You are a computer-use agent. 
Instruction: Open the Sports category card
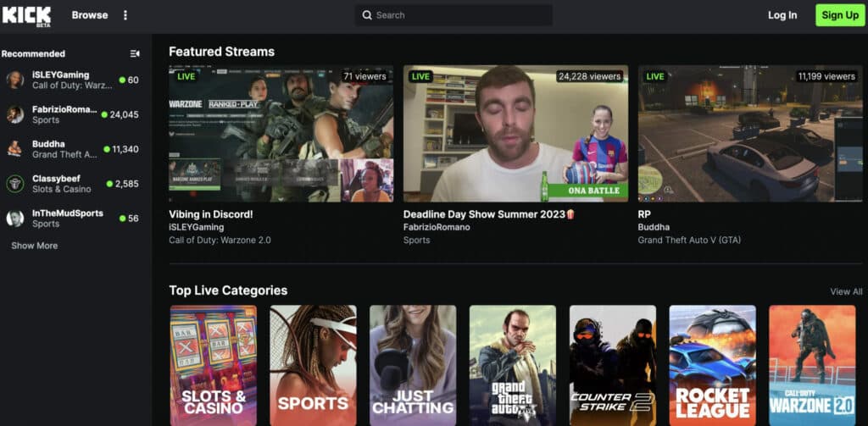click(314, 365)
